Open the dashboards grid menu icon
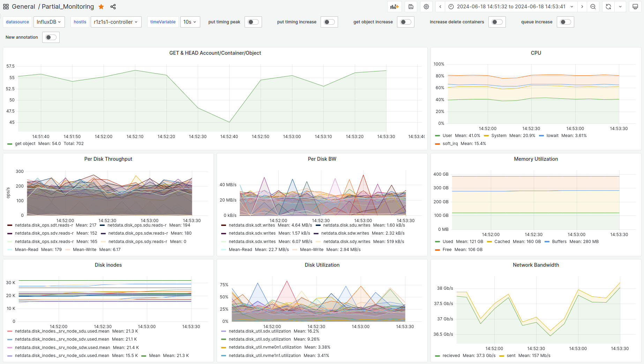This screenshot has width=644, height=364. [x=6, y=7]
